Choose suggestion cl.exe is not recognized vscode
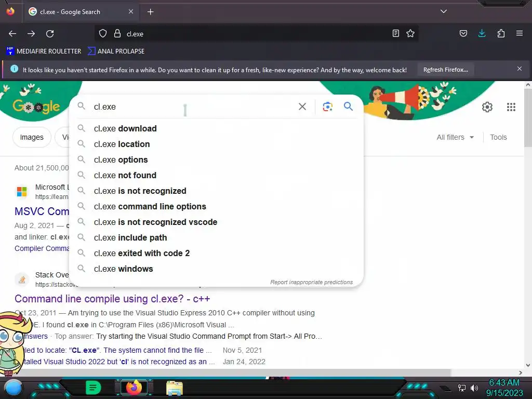This screenshot has height=399, width=532. (x=217, y=222)
